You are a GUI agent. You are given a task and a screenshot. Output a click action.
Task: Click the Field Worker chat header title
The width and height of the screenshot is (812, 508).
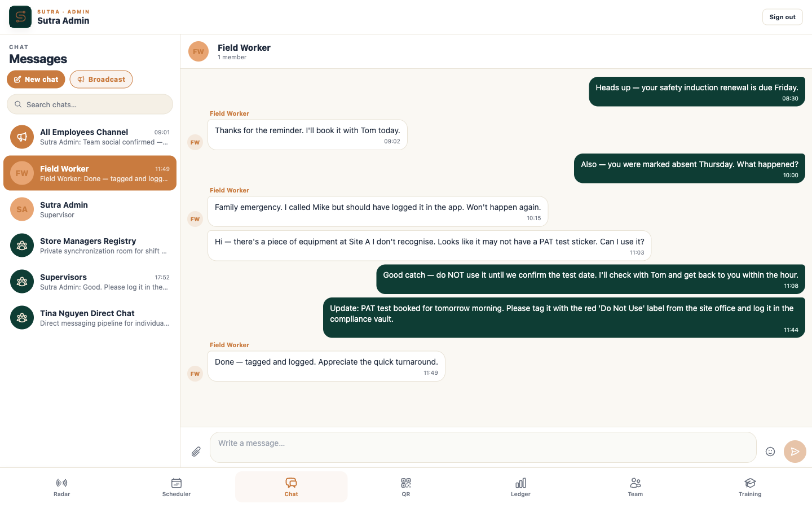tap(244, 48)
